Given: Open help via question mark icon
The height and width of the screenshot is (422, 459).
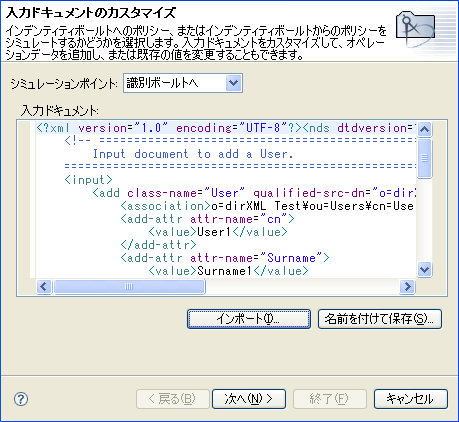Looking at the screenshot, I should click(x=21, y=399).
